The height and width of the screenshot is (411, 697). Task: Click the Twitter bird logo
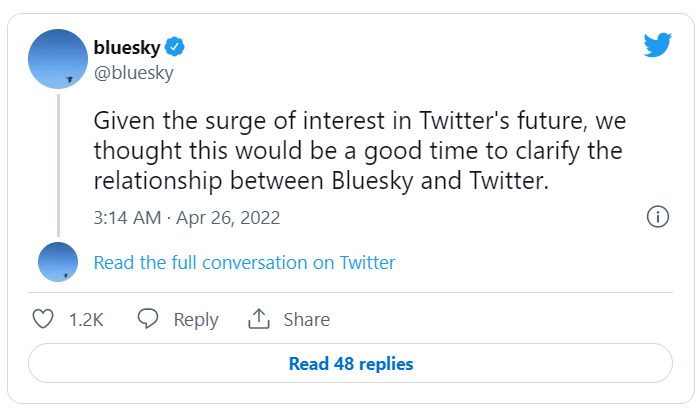click(657, 45)
